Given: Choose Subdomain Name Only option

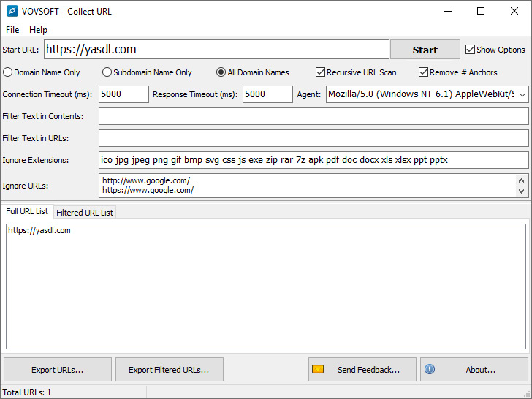Looking at the screenshot, I should [107, 72].
